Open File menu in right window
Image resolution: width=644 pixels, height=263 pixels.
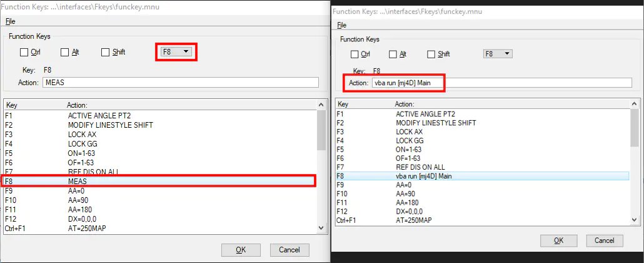[342, 25]
